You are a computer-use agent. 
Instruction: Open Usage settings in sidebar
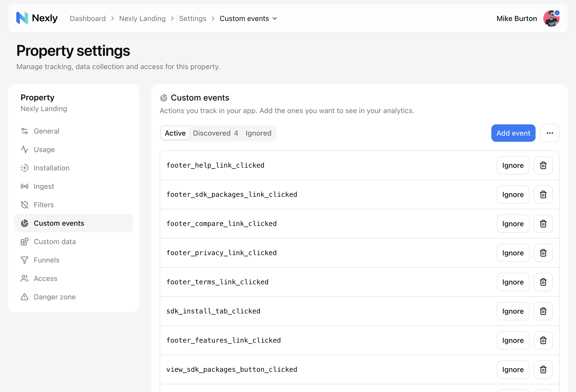click(74, 149)
